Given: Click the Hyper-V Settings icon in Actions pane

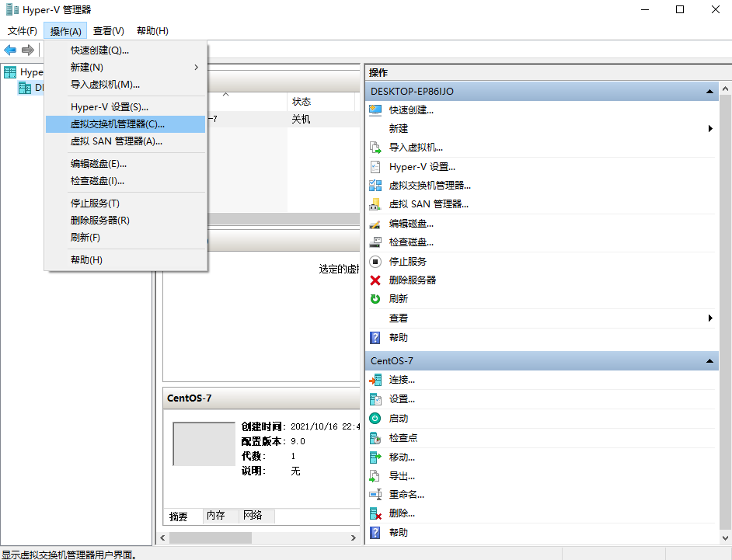Looking at the screenshot, I should [x=375, y=166].
